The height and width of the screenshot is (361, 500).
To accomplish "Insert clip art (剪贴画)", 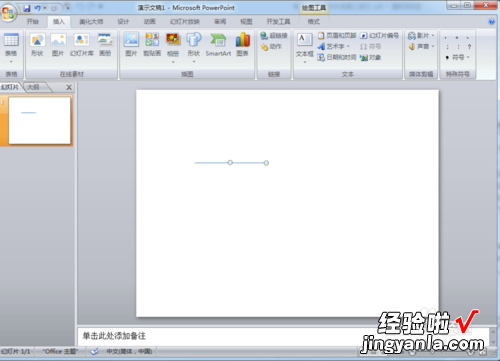I will [152, 45].
